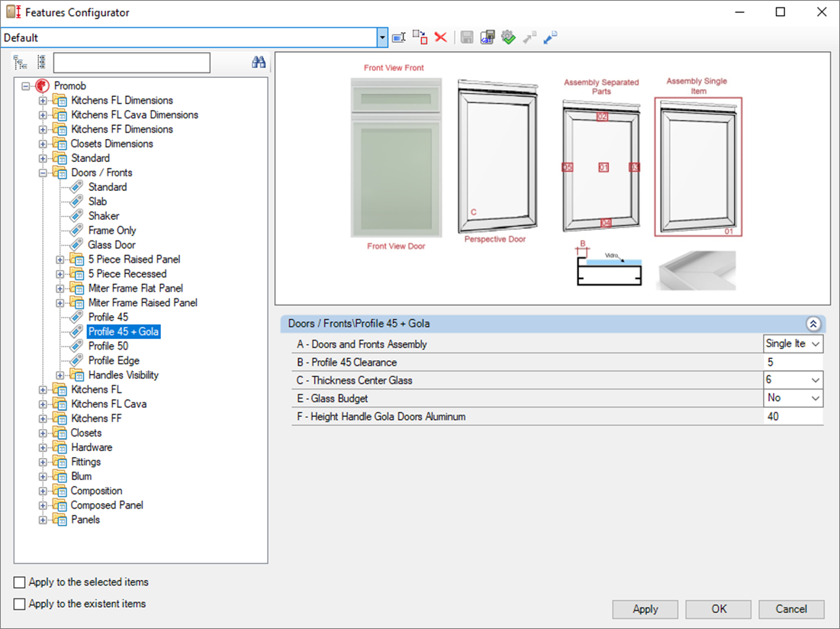Collapse the Doors / Fronts Profile 45 + Gola section
Image resolution: width=840 pixels, height=629 pixels.
[813, 324]
